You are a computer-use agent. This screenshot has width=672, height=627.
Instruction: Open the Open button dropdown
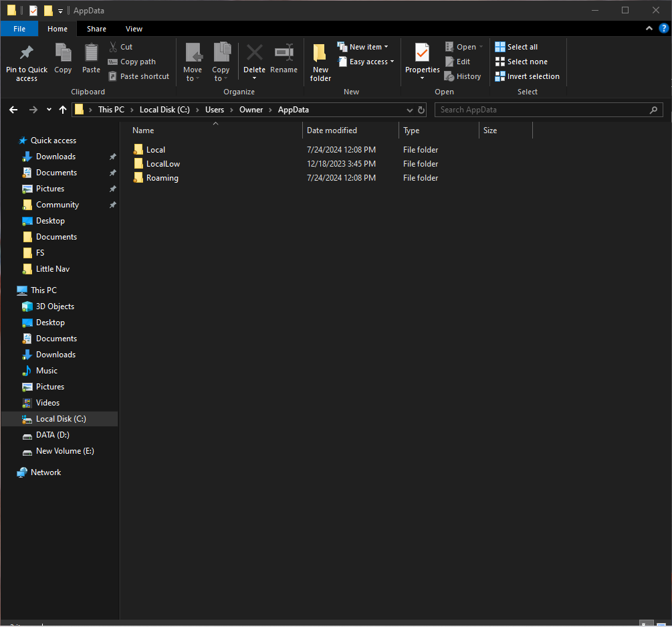pyautogui.click(x=481, y=47)
